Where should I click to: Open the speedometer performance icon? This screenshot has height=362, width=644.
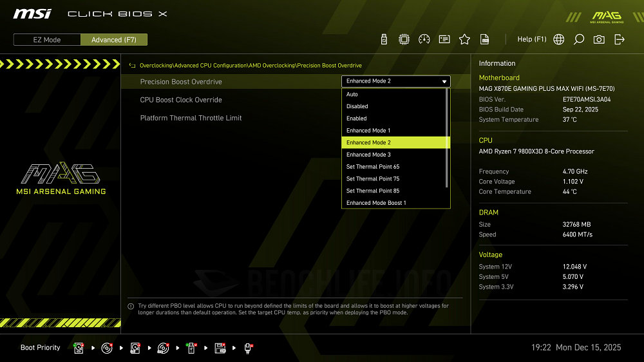pyautogui.click(x=424, y=39)
